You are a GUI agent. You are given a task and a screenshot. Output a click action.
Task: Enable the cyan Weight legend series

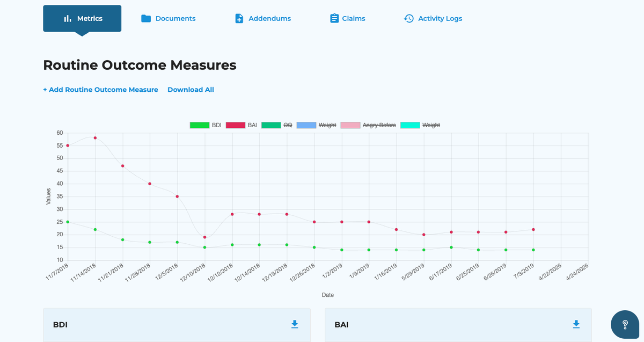[x=420, y=125]
